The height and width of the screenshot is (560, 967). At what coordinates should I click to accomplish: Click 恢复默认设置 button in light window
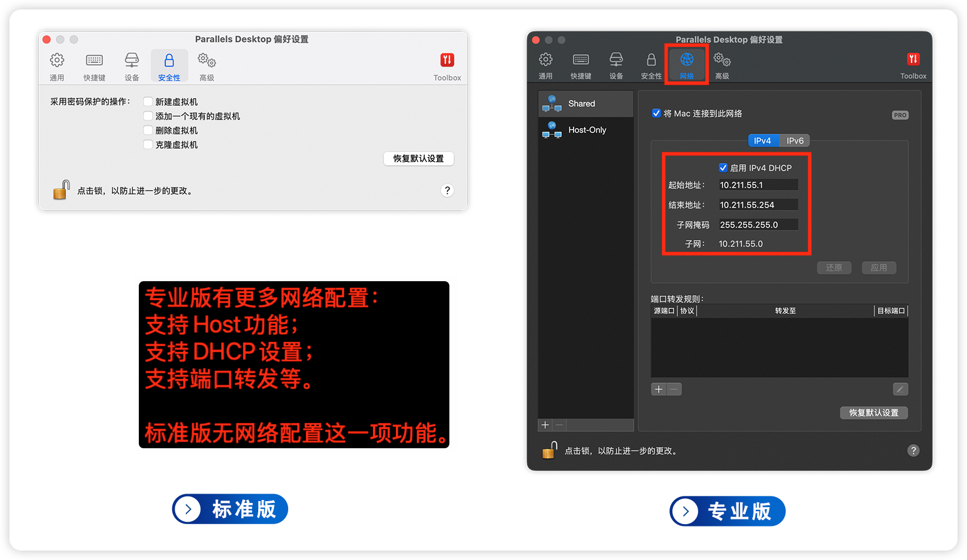click(x=418, y=159)
